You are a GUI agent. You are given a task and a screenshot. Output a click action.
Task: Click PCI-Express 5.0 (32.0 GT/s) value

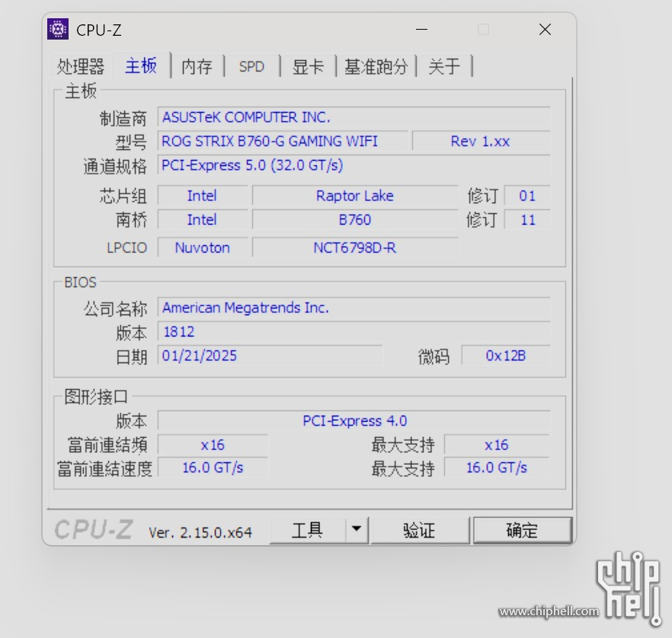tap(354, 165)
